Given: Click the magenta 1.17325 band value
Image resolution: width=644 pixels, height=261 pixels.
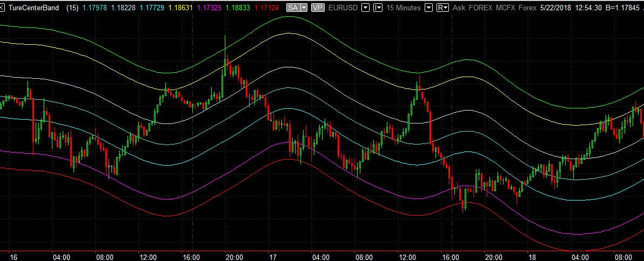Looking at the screenshot, I should [x=209, y=8].
